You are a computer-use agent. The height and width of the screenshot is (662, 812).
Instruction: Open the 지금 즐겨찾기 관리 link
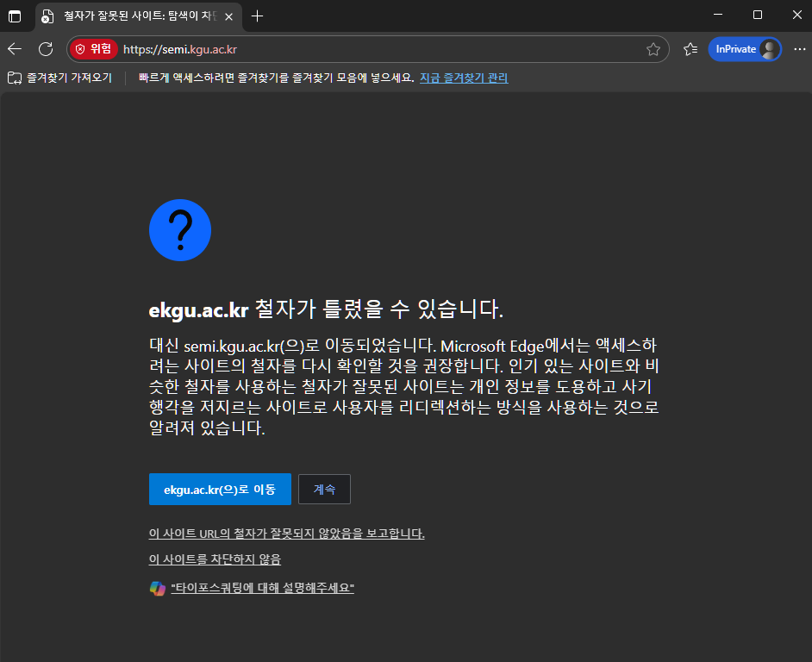464,78
